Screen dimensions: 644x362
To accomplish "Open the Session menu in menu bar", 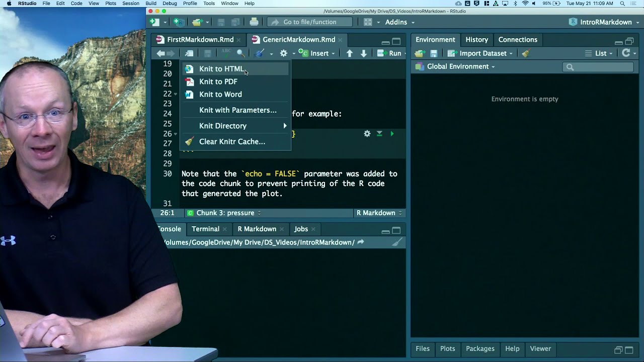I will point(131,4).
